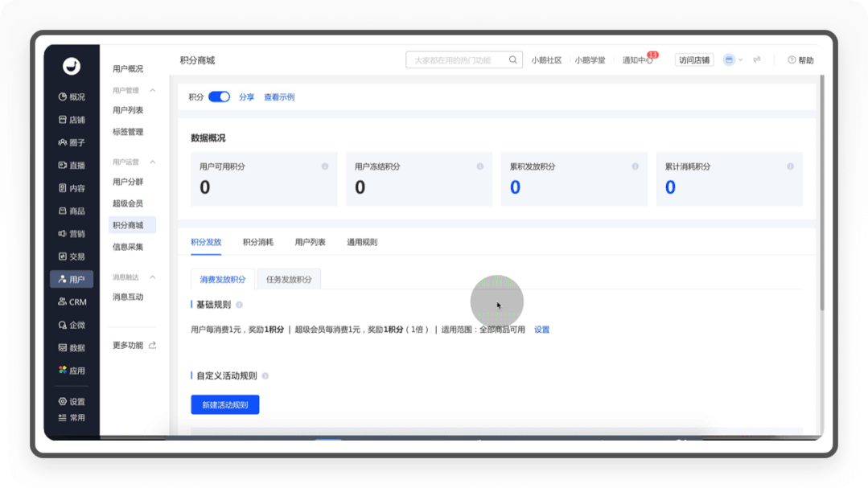The height and width of the screenshot is (488, 868).
Task: Toggle the 积分 switch off
Action: [220, 96]
